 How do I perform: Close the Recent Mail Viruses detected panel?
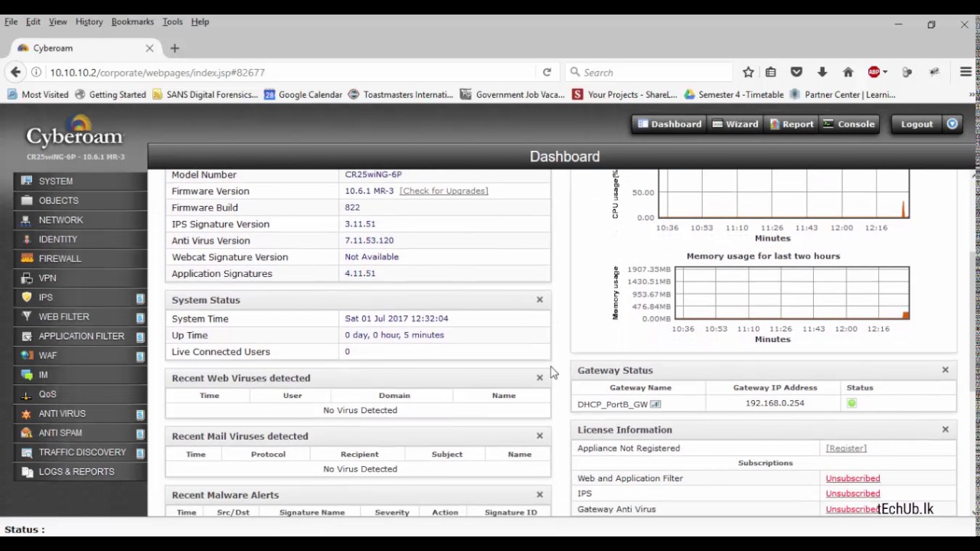540,436
